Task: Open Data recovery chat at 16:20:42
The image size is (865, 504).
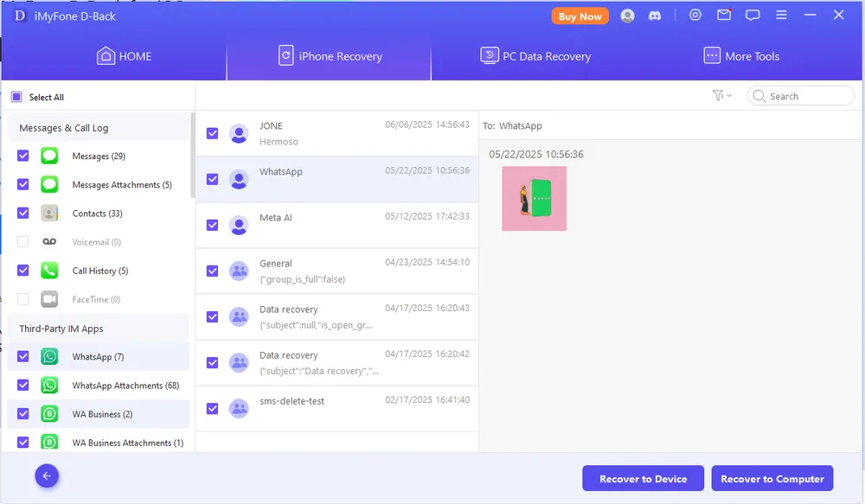Action: [x=337, y=363]
